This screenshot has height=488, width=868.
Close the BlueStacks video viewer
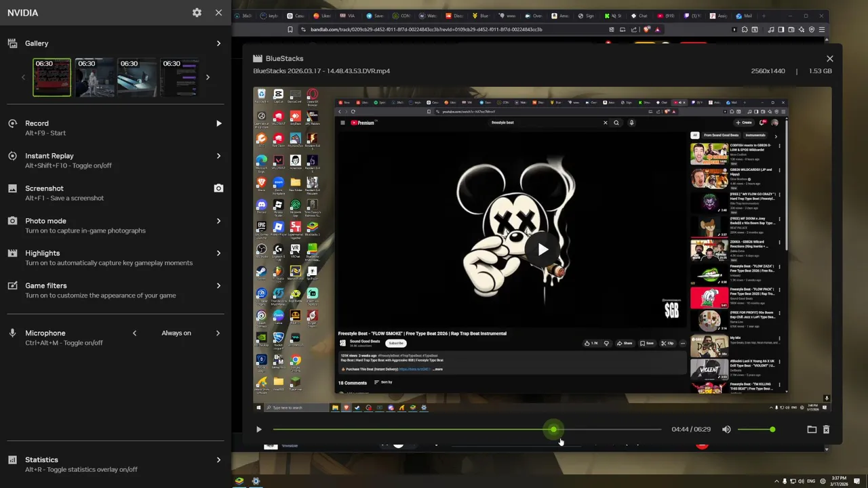point(829,58)
